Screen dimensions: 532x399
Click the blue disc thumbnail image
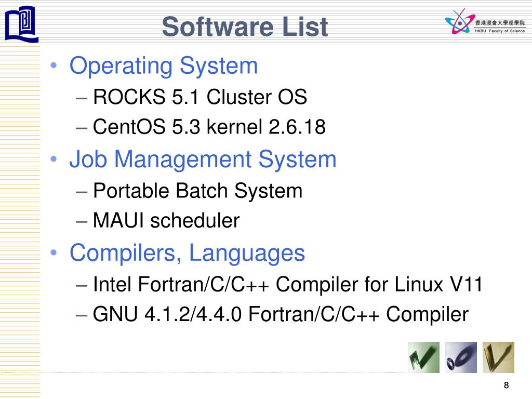(x=461, y=357)
